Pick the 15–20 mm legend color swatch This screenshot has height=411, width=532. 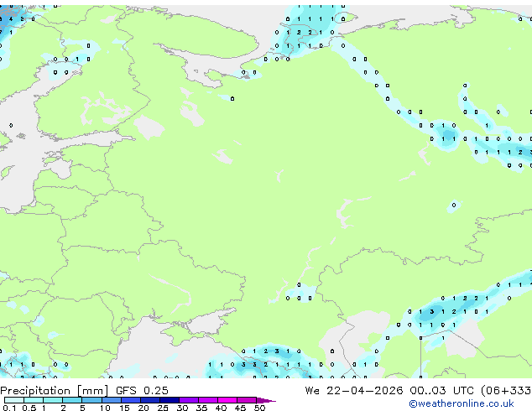coord(130,400)
